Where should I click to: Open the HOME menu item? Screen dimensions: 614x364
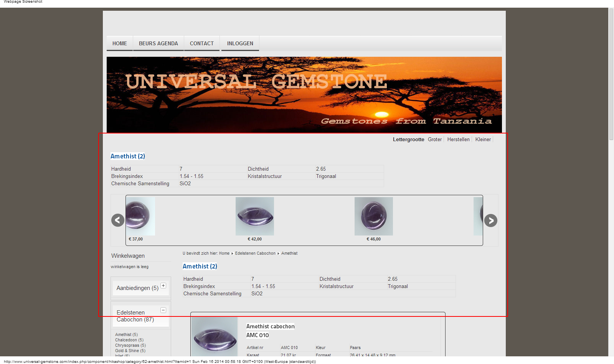120,43
